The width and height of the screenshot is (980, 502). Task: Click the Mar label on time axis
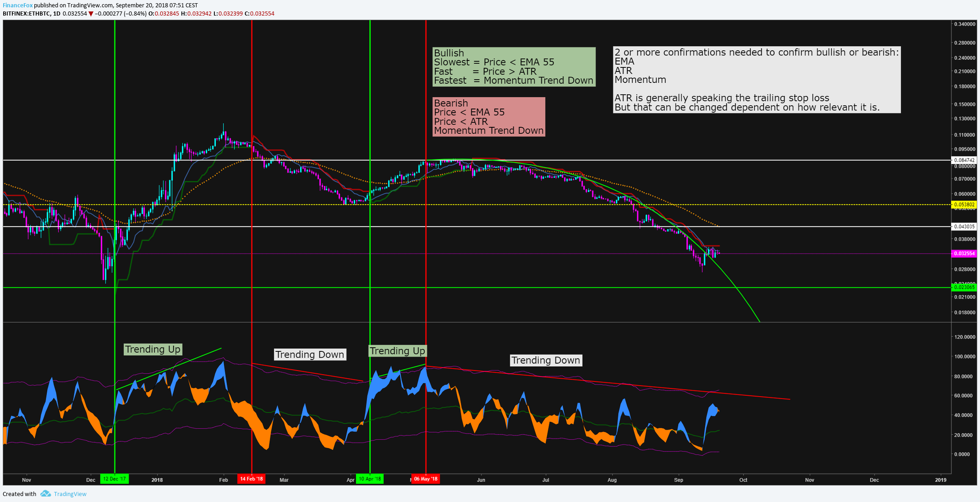click(x=284, y=480)
